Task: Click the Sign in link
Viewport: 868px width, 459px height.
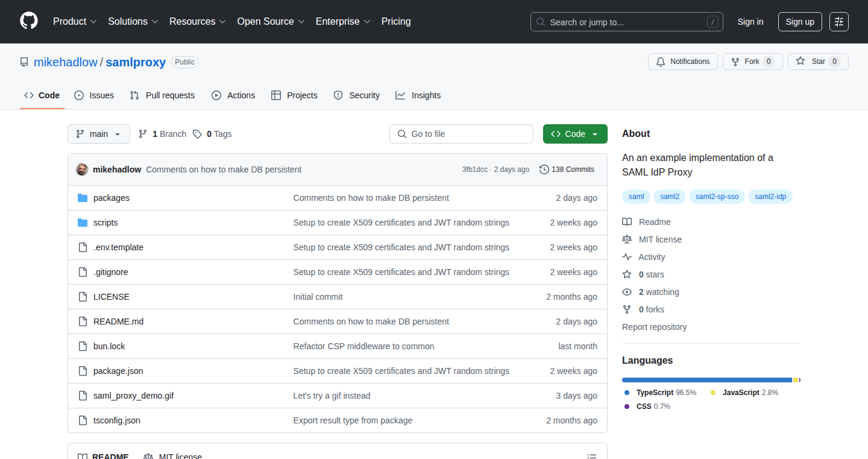Action: (750, 22)
